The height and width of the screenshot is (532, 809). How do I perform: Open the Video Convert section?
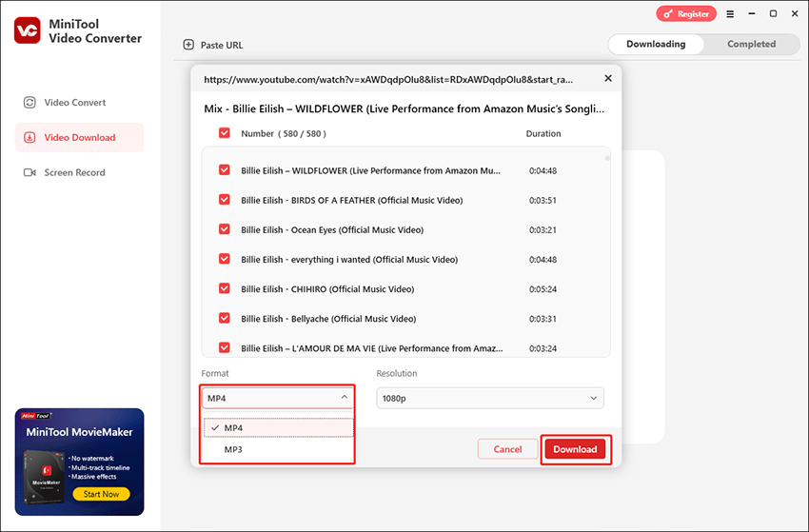(x=79, y=102)
